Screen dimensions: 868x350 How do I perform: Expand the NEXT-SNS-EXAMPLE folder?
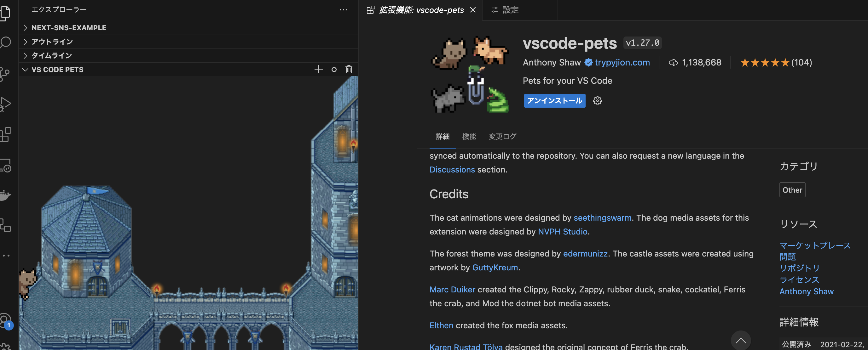[69, 28]
